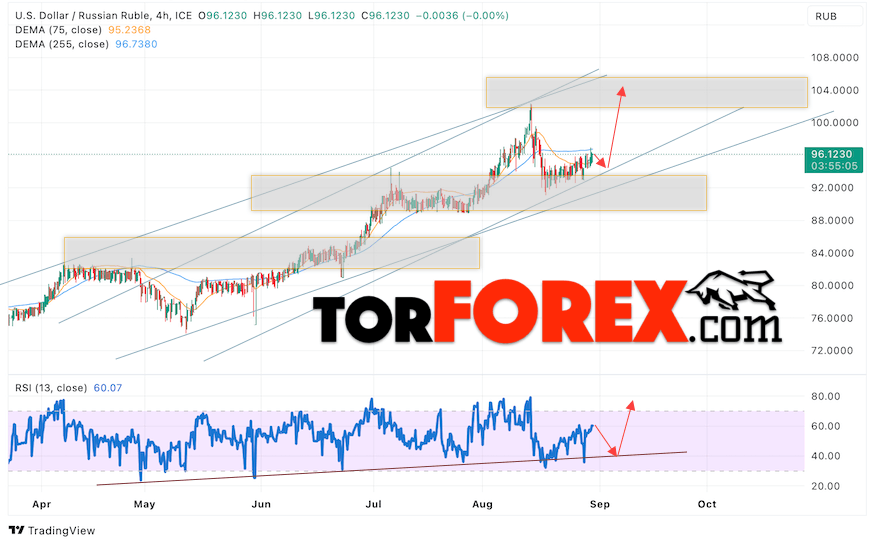Click the RSI 20.00 axis label
The image size is (875, 545).
coord(826,486)
